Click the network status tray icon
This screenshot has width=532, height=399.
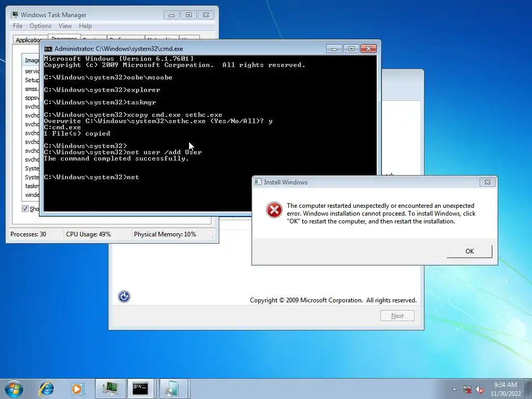[467, 390]
